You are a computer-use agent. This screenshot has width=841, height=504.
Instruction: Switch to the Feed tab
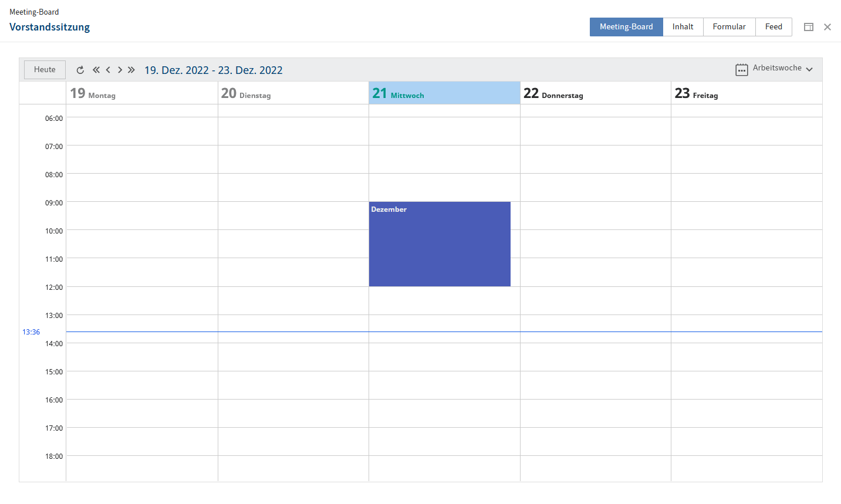(774, 27)
